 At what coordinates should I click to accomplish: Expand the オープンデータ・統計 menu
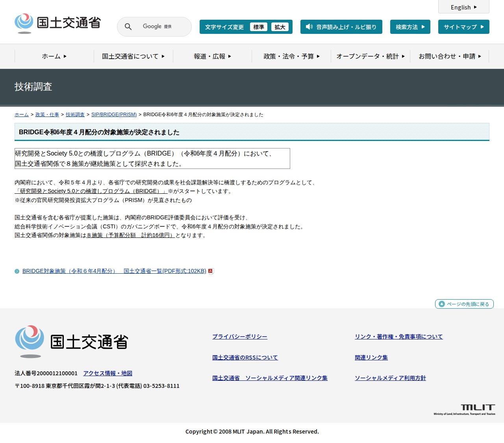[370, 56]
